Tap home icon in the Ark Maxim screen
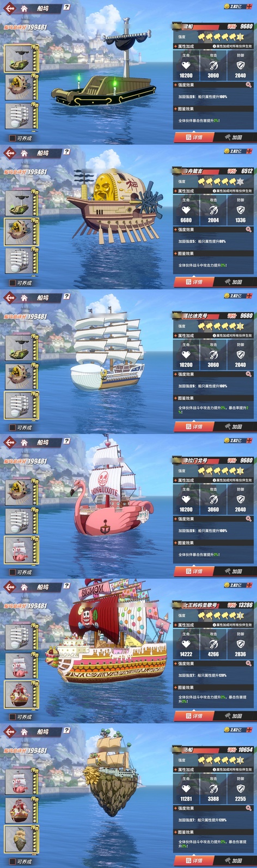Screen dimensions: 257x868 click(x=25, y=153)
